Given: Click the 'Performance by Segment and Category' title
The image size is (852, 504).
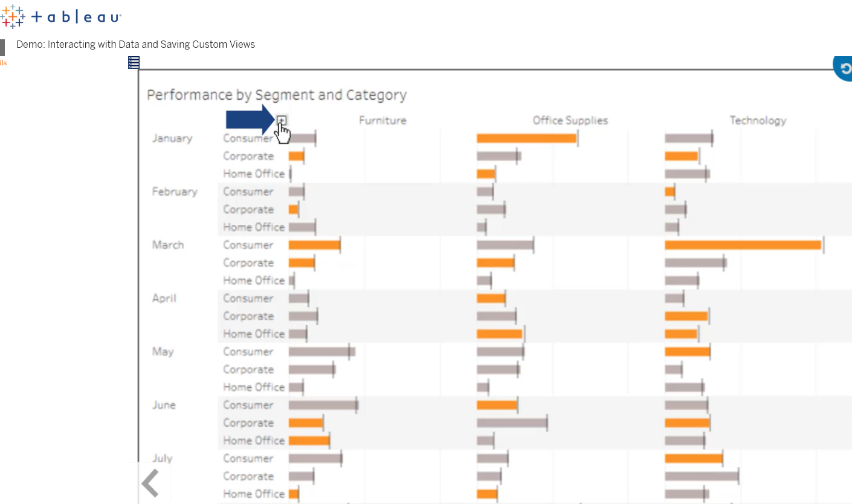Looking at the screenshot, I should tap(277, 95).
